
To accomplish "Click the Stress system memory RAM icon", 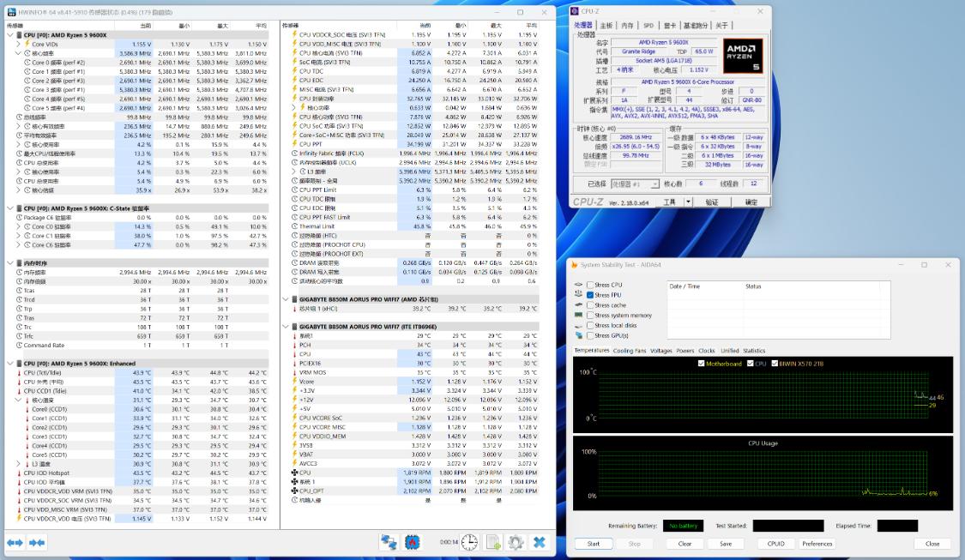I will click(577, 316).
